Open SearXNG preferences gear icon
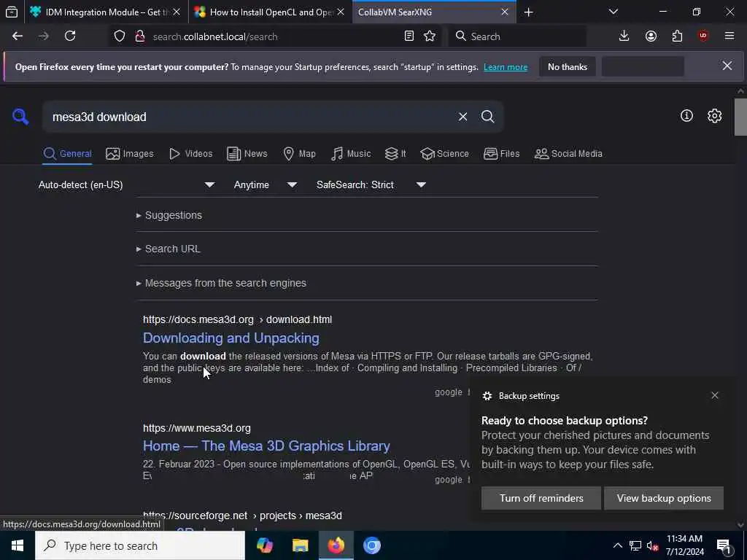Screen dimensions: 747x560 pos(714,116)
